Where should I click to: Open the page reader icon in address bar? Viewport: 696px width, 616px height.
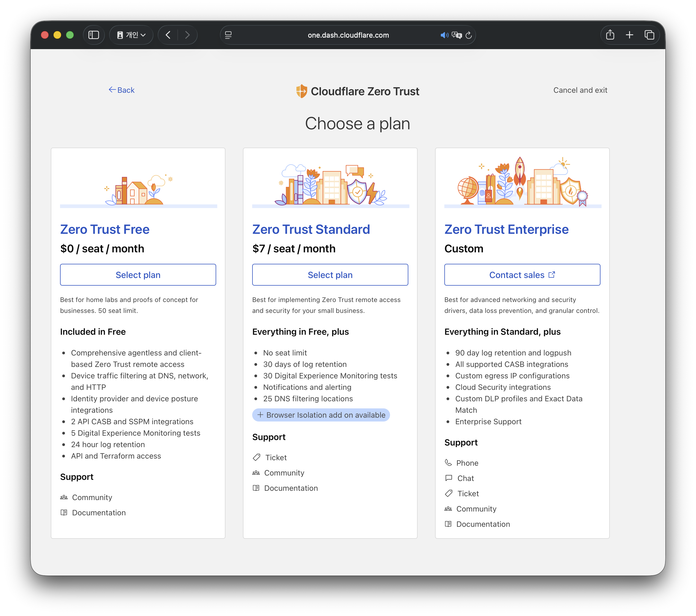[228, 35]
